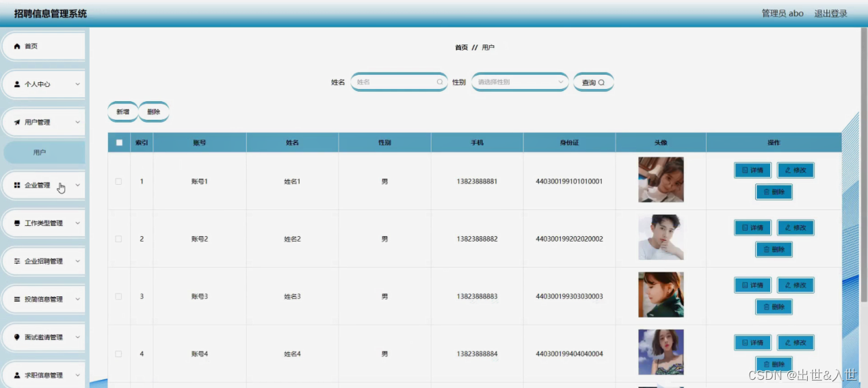The width and height of the screenshot is (868, 388).
Task: Click the person icon beside 求职信息管理
Action: pyautogui.click(x=18, y=375)
